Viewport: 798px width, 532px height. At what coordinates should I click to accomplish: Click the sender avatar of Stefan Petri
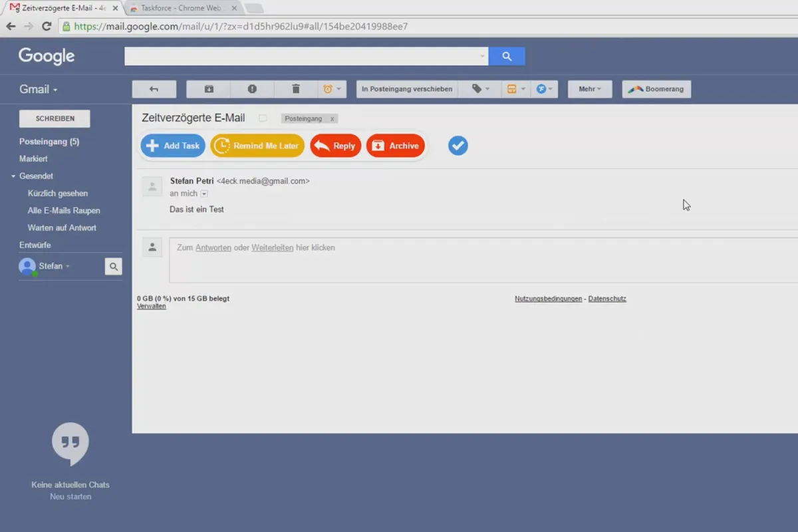click(x=152, y=186)
